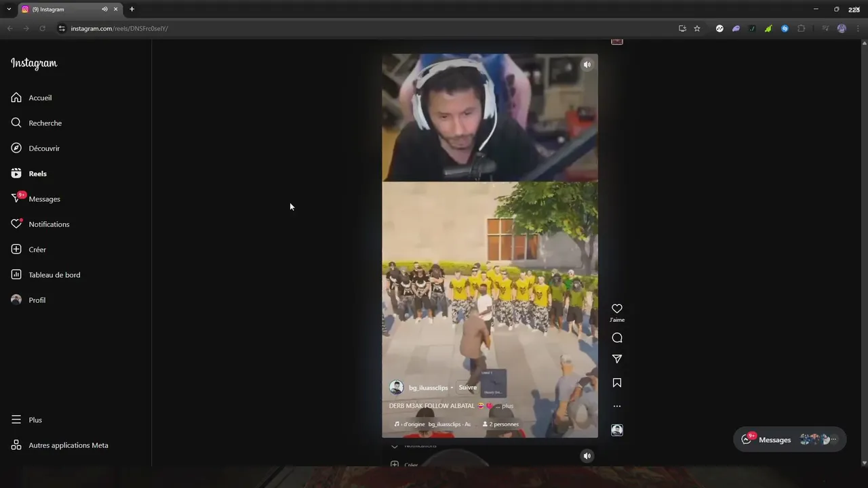Select Créer to make a post

pos(28,249)
